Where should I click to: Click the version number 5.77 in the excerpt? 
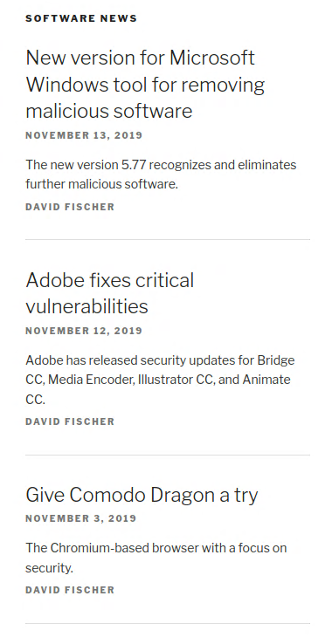[x=135, y=165]
